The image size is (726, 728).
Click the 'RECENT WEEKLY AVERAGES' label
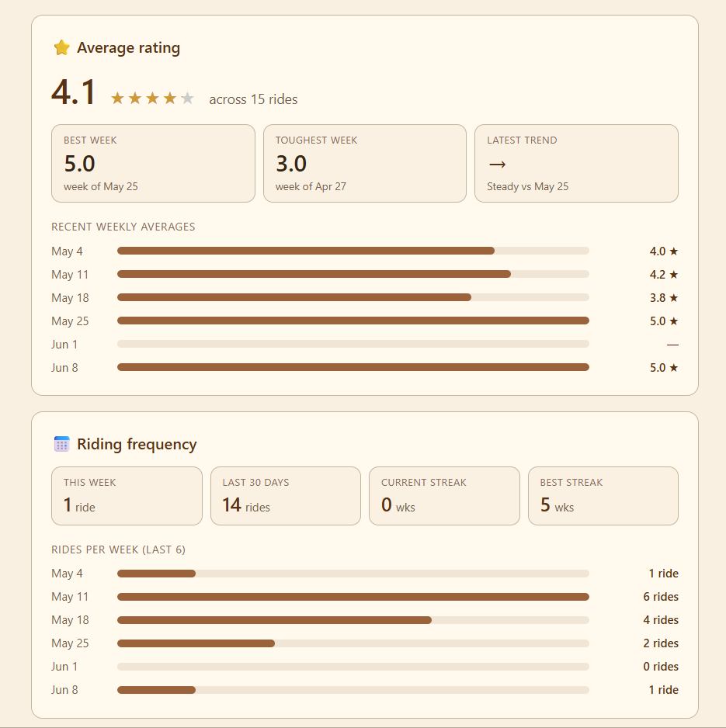[x=123, y=227]
